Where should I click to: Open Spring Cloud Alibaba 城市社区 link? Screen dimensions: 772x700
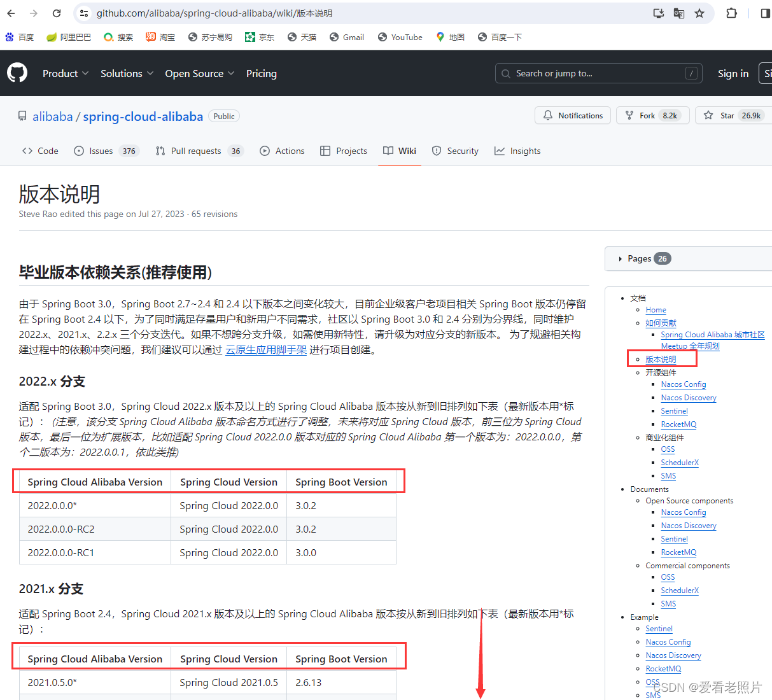[713, 335]
